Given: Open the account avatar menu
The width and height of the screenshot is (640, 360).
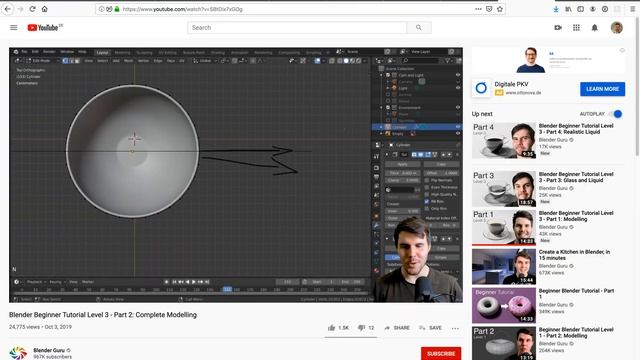Looking at the screenshot, I should click(x=617, y=27).
